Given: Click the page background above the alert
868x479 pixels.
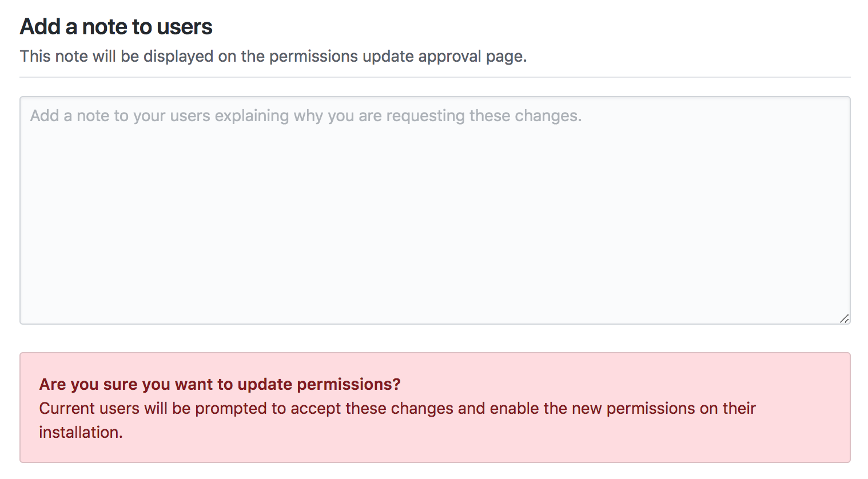Looking at the screenshot, I should pyautogui.click(x=435, y=340).
